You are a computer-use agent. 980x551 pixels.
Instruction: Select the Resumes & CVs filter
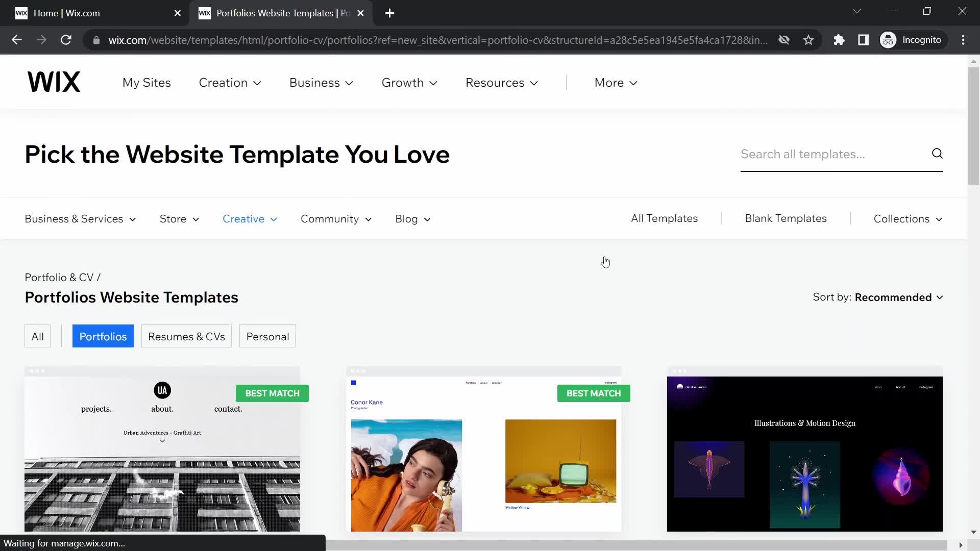(x=186, y=336)
